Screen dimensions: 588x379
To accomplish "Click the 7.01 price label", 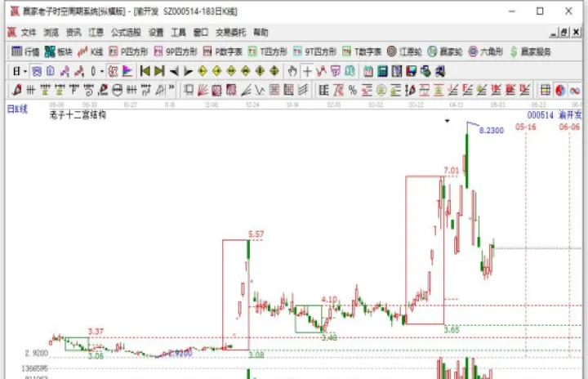I will point(451,171).
